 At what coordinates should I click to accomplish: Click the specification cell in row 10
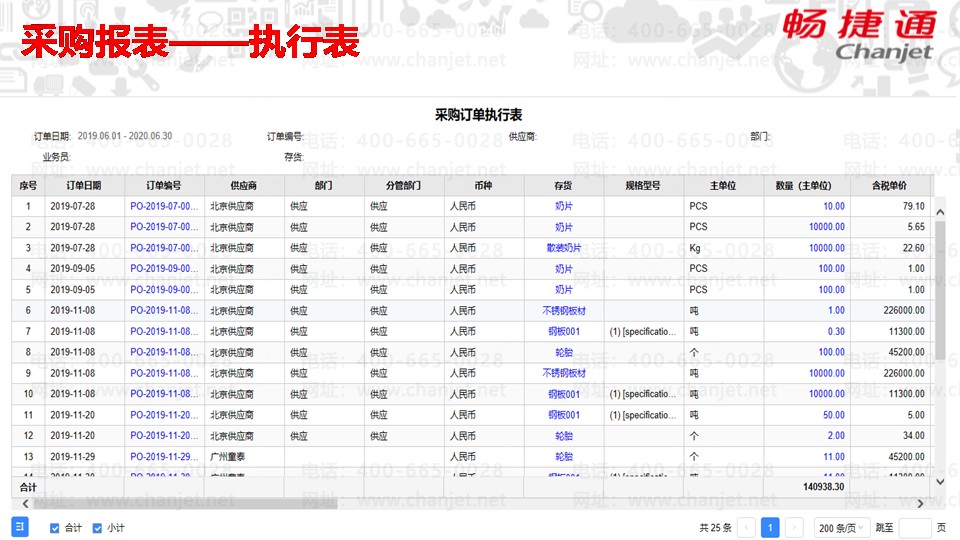643,394
